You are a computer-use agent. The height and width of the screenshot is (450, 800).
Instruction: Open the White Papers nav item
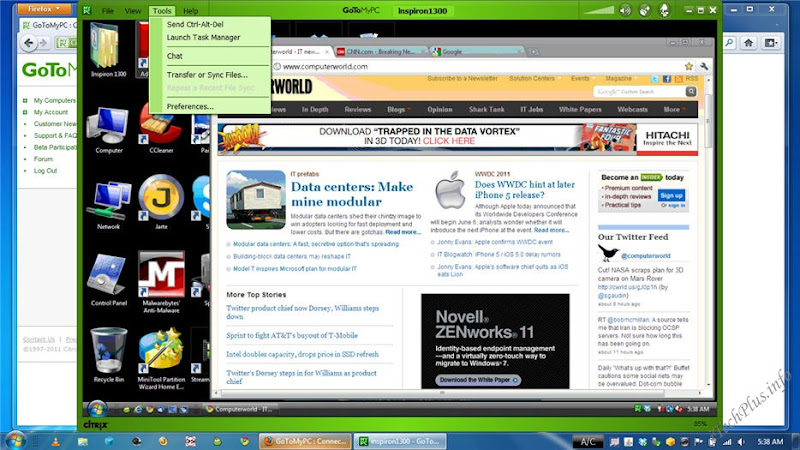pos(580,109)
